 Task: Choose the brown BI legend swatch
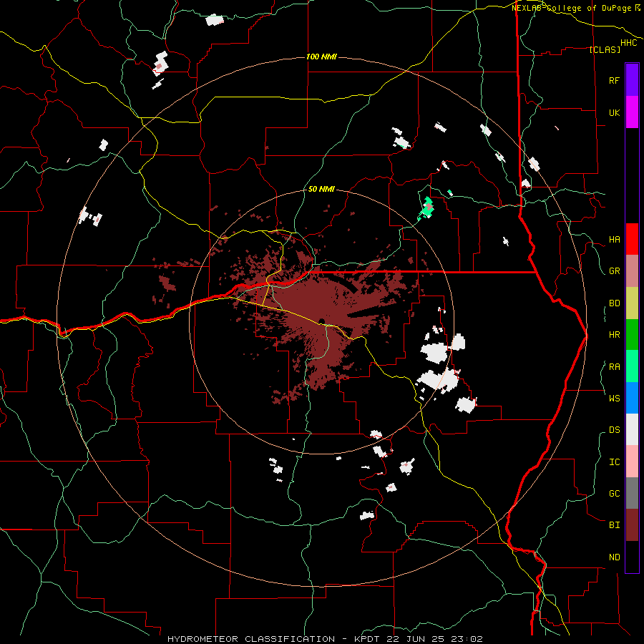click(632, 525)
